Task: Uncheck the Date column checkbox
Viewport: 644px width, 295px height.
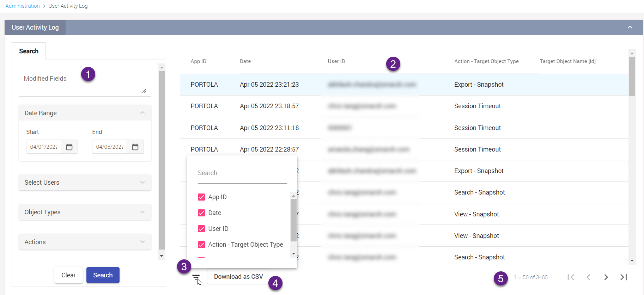Action: click(x=201, y=213)
